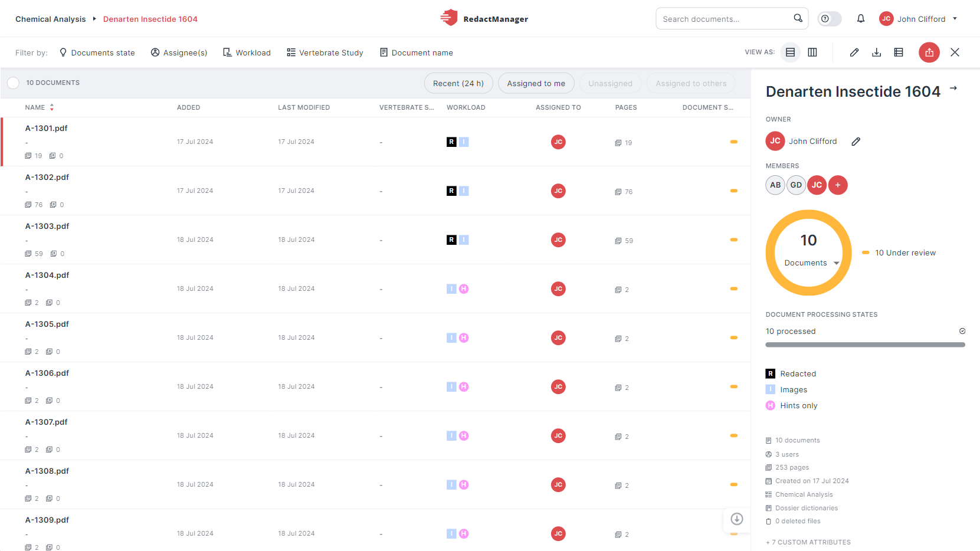Select member AB avatar

pyautogui.click(x=775, y=185)
